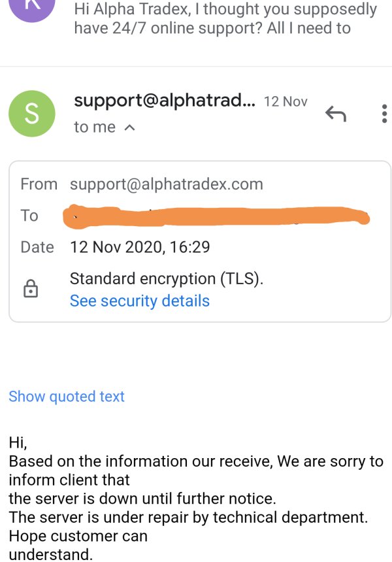Viewport: 392px width, 562px height.
Task: Tap the Date 12 Nov 2020, 16:29 value
Action: pos(140,247)
